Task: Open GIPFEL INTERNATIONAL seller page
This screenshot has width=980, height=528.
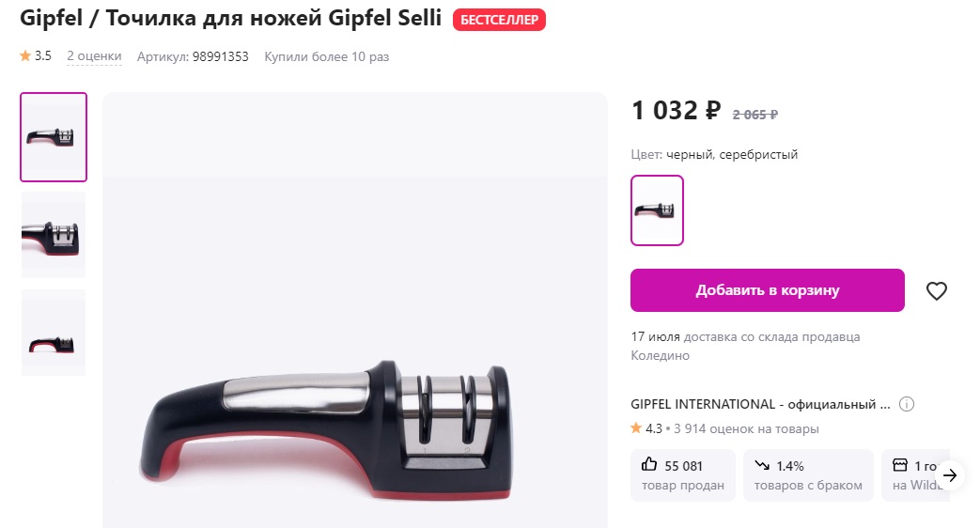Action: pyautogui.click(x=760, y=404)
